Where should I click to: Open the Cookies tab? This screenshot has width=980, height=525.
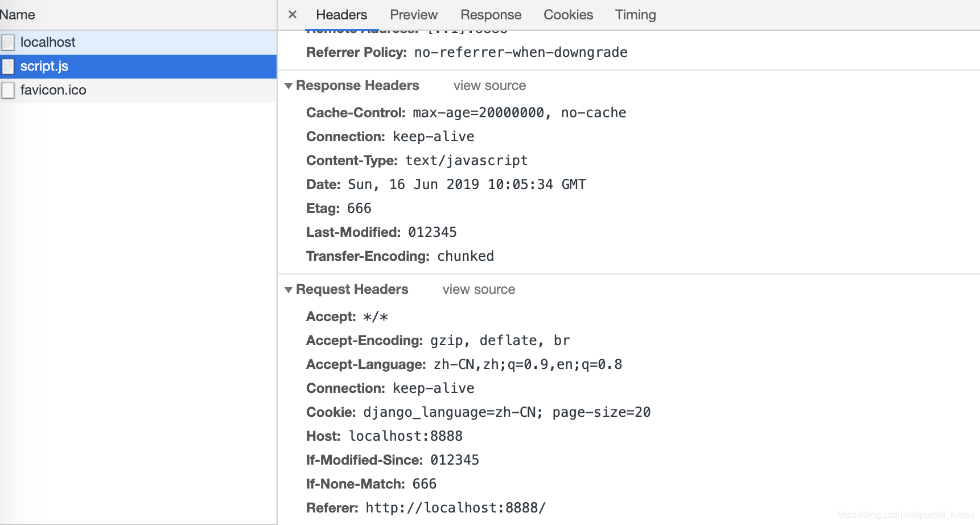(x=568, y=15)
